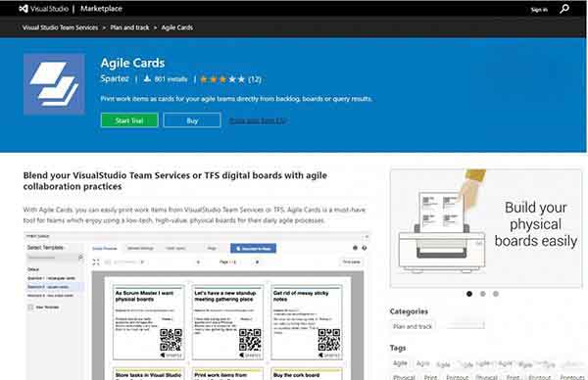This screenshot has height=380, width=588.
Task: Click 'Get rid of messy sticky notes' card
Action: coord(307,322)
